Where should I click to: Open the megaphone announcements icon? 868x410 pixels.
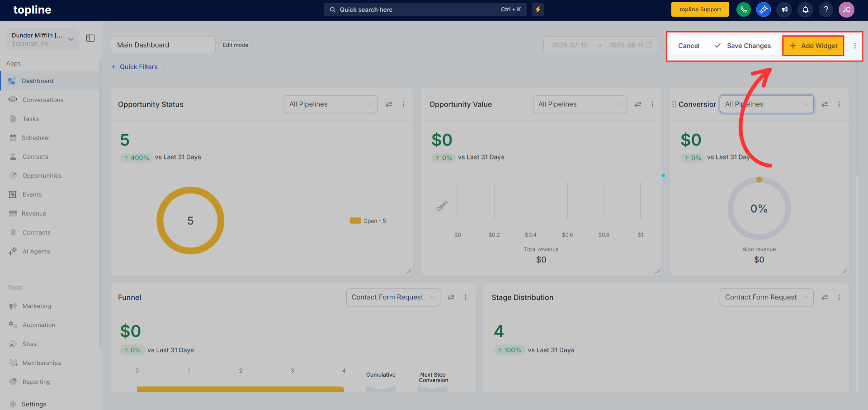click(x=785, y=9)
